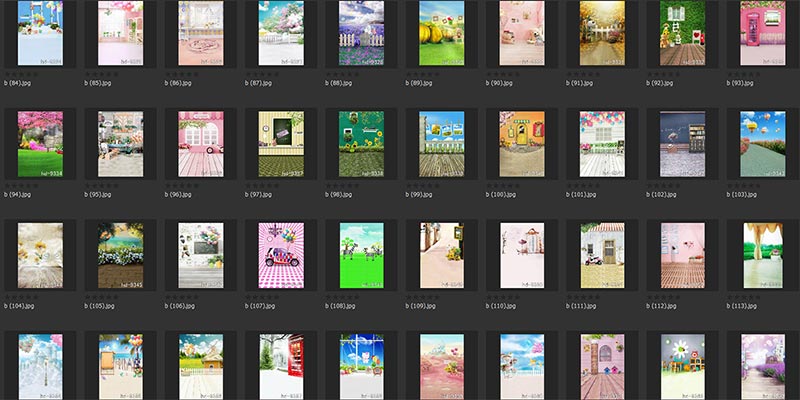This screenshot has width=800, height=400.
Task: Select the file name "b (110).jpg"
Action: (501, 306)
